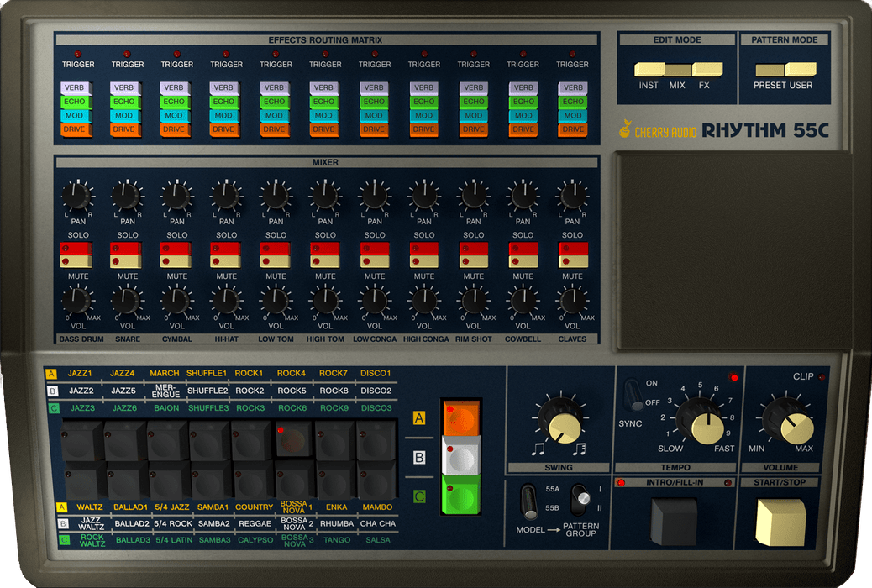Engage the DRIVE effect on the Hi-Hat channel
This screenshot has height=588, width=872.
tap(226, 129)
